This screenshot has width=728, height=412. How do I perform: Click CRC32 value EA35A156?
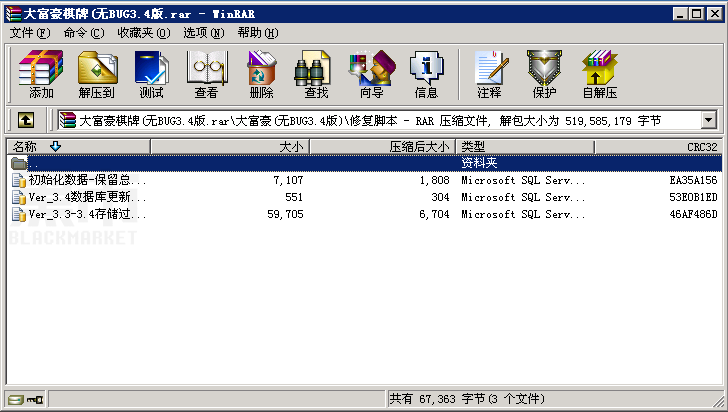pyautogui.click(x=693, y=180)
